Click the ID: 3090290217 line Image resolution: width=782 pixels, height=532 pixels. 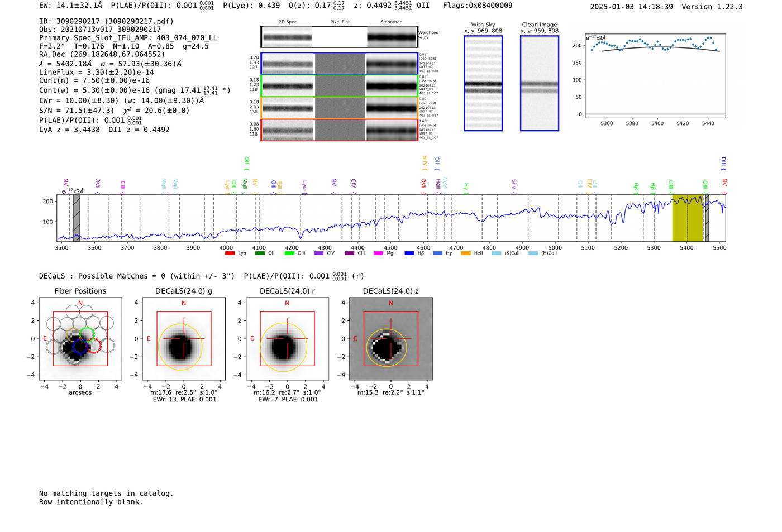click(106, 21)
